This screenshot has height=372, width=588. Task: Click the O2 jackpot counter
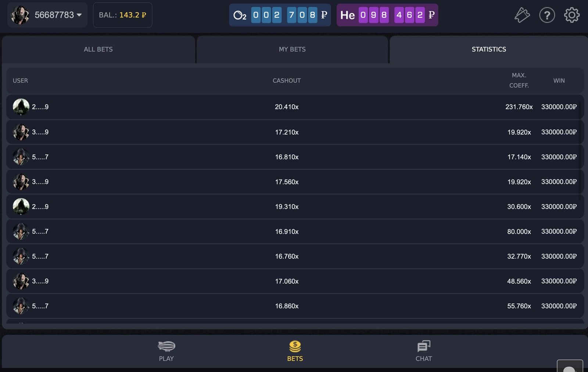[x=280, y=15]
